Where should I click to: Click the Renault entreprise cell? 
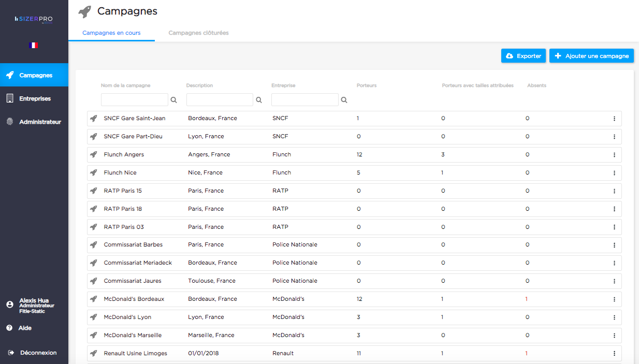point(283,353)
